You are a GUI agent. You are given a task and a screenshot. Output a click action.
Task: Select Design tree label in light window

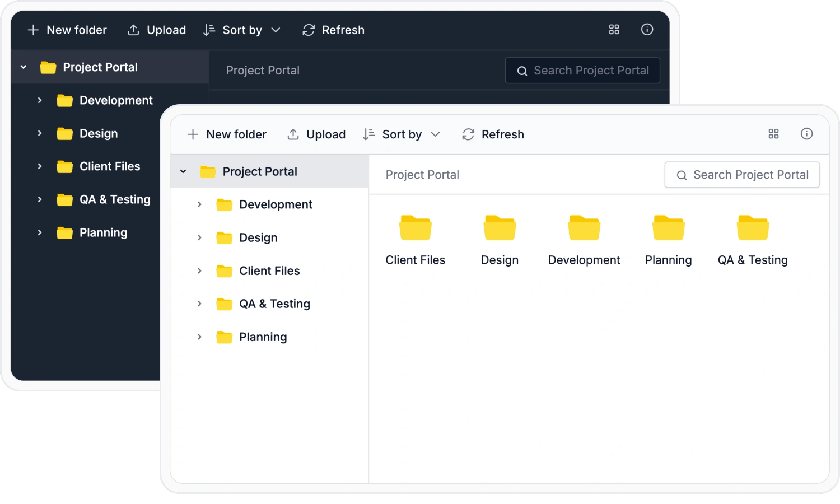258,237
